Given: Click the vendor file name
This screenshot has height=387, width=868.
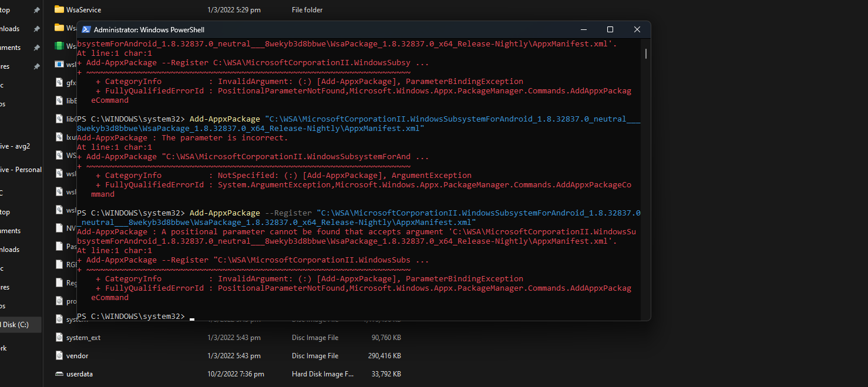Looking at the screenshot, I should (78, 356).
